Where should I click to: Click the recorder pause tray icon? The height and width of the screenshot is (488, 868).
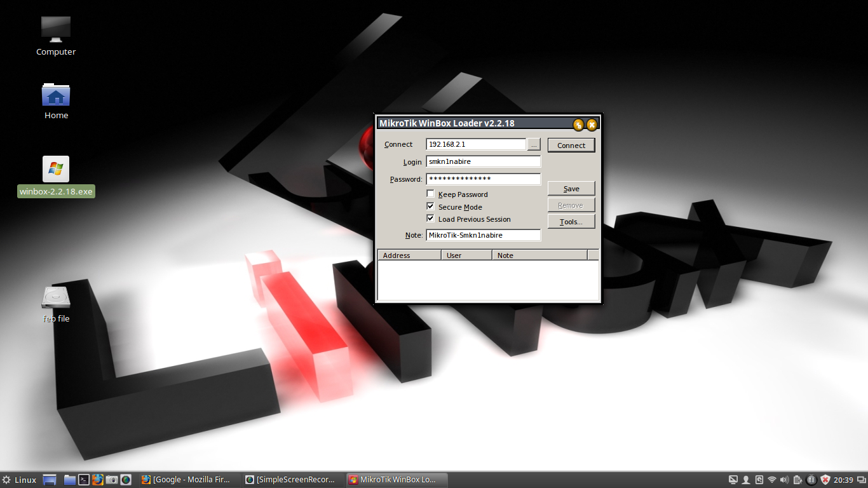[811, 480]
